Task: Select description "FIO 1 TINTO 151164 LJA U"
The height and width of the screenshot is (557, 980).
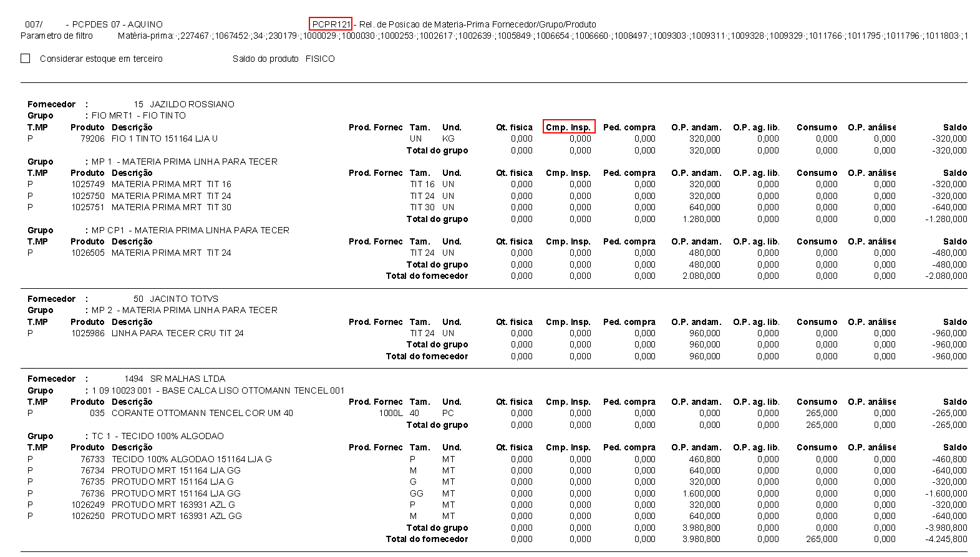Action: (x=165, y=138)
